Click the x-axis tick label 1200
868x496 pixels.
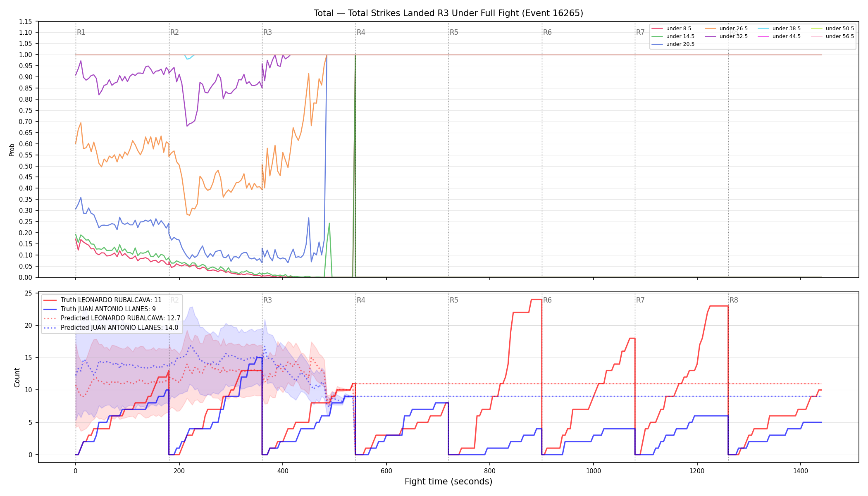click(x=697, y=470)
